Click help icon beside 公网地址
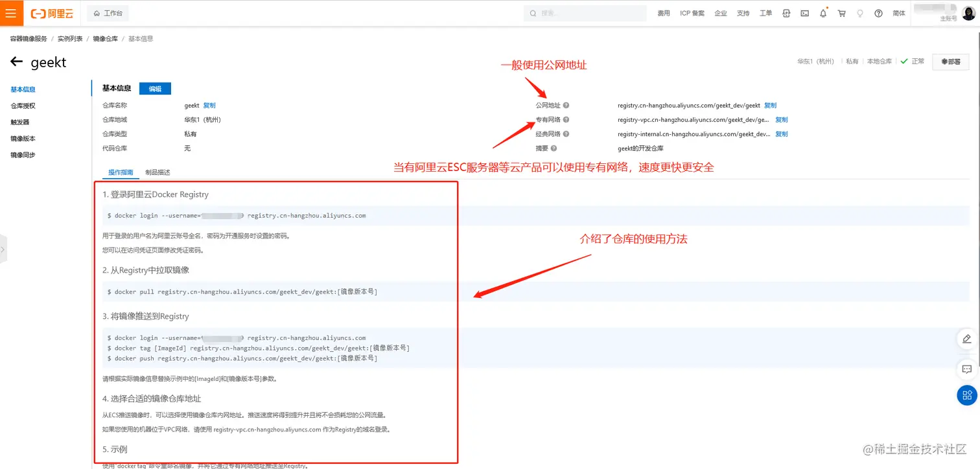 tap(566, 106)
